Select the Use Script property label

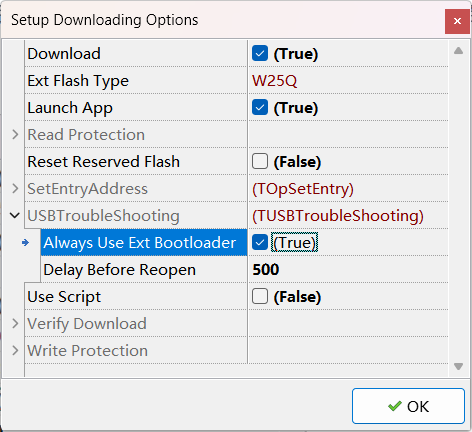[x=64, y=297]
